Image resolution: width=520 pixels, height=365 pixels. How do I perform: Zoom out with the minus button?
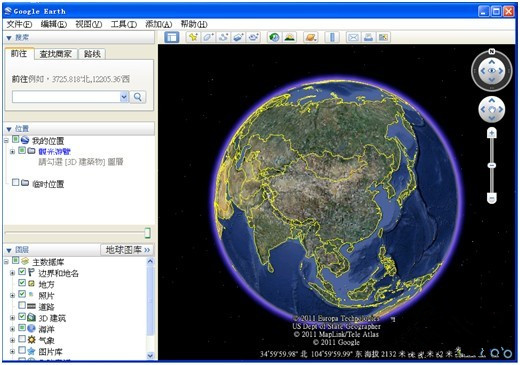click(492, 198)
